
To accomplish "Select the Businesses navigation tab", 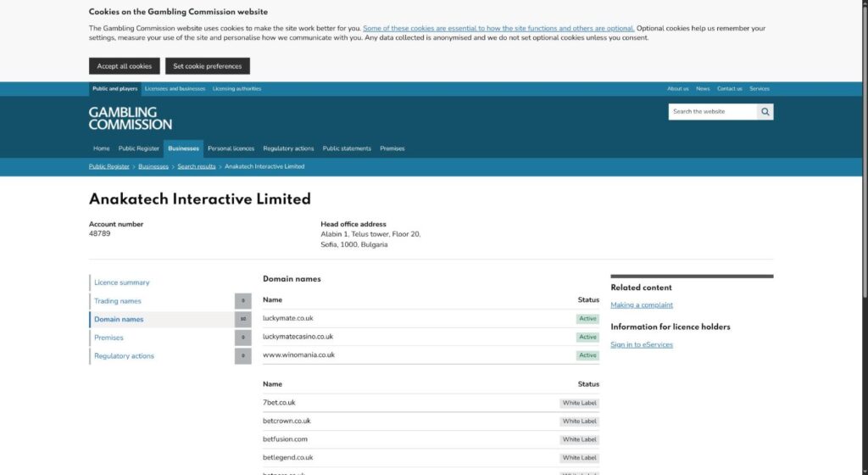I will coord(183,148).
